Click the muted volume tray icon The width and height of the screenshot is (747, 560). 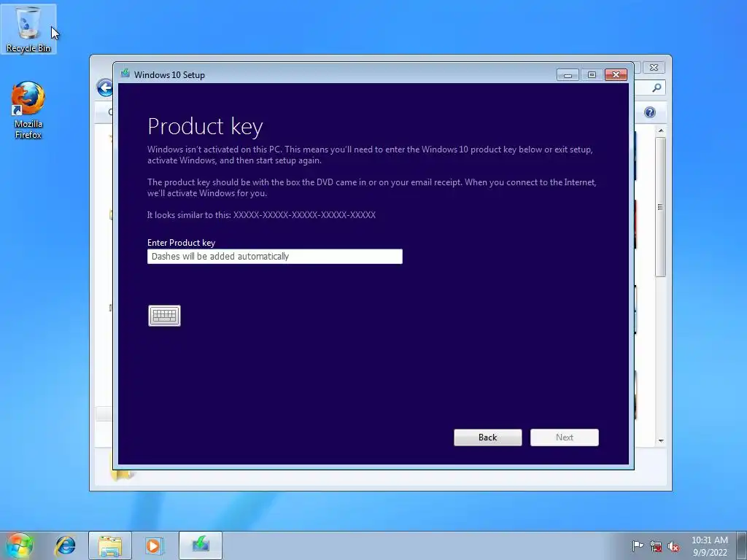click(673, 546)
